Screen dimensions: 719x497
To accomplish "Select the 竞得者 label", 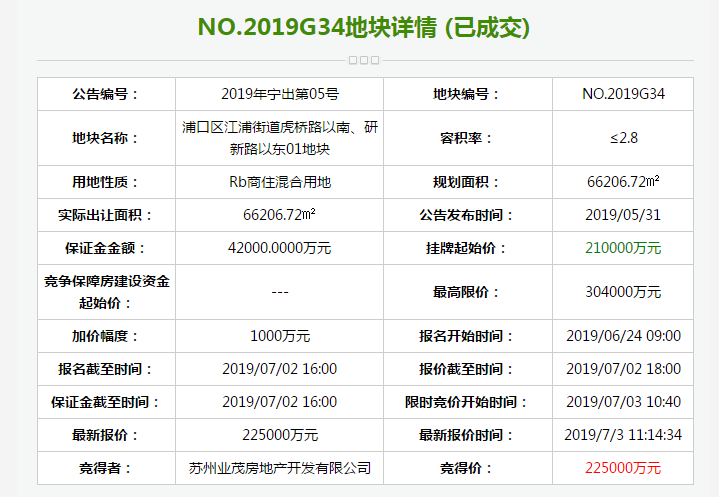I will (x=106, y=468).
